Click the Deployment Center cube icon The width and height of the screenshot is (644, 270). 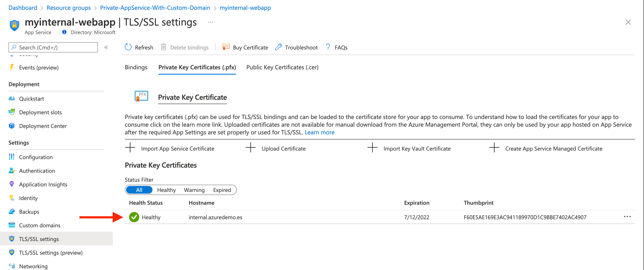[x=11, y=126]
